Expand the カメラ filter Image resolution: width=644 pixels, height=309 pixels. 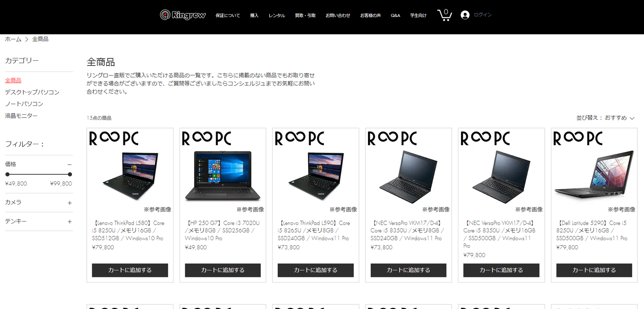[69, 203]
